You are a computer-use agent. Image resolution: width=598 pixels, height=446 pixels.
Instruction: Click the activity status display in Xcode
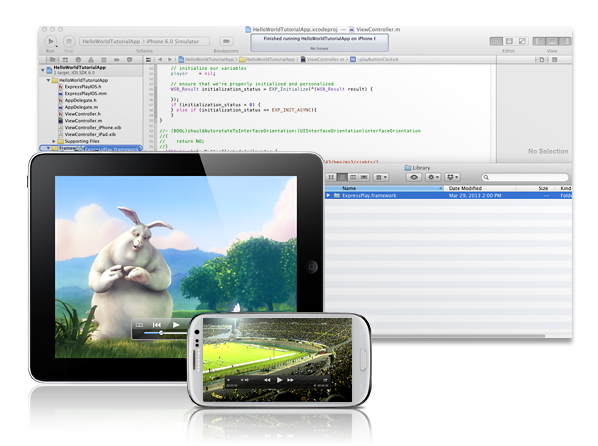pyautogui.click(x=319, y=43)
